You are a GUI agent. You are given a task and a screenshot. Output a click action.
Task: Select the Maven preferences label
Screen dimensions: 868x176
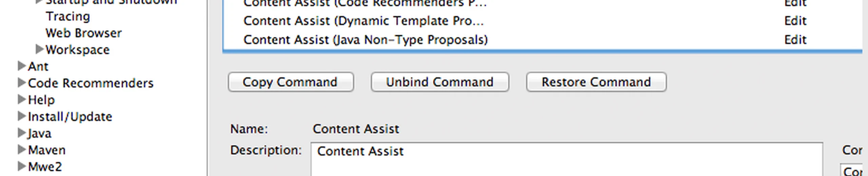(x=46, y=150)
